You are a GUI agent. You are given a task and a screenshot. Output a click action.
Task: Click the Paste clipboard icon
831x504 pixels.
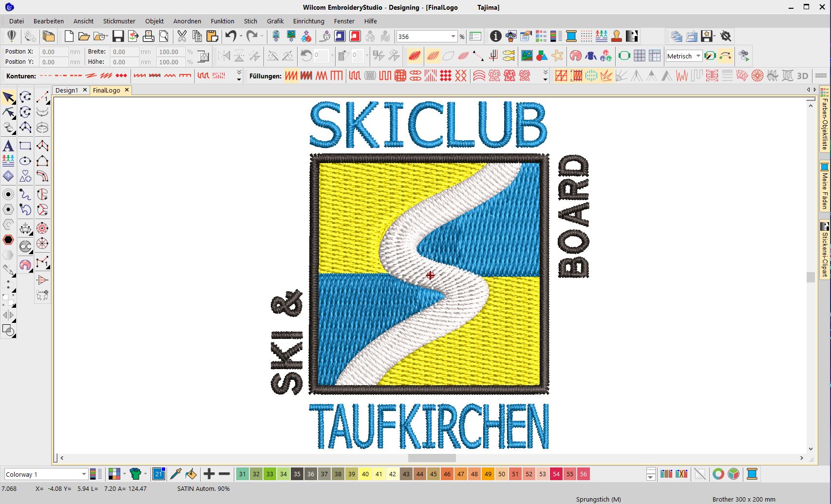coord(212,37)
